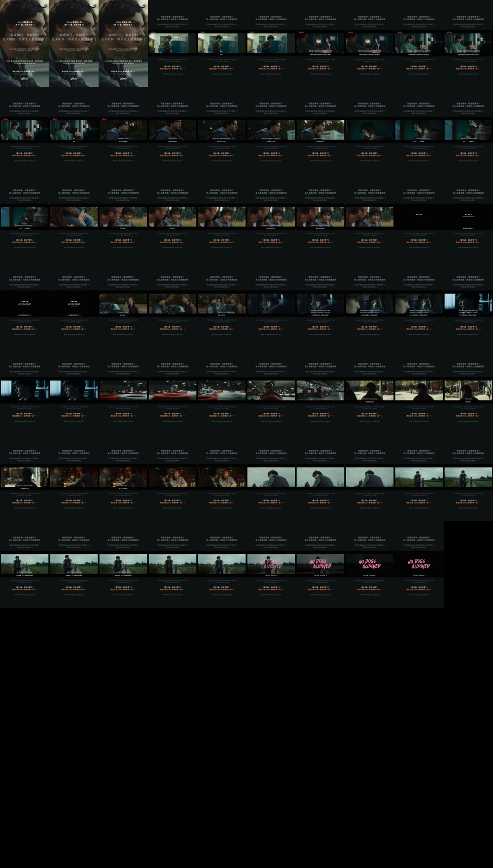
Task: Open the frame of the woman alone beside the car
Action: (123, 304)
